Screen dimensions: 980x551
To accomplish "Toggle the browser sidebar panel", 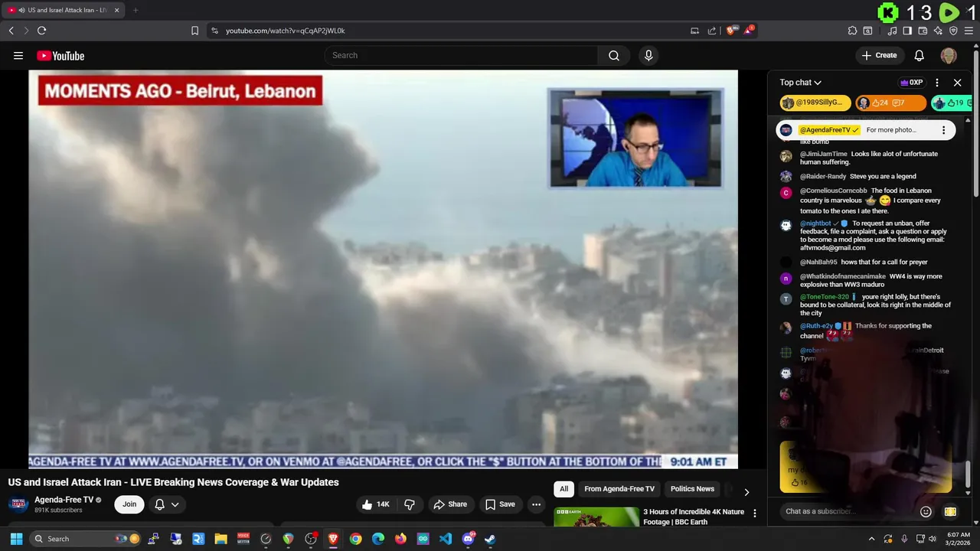I will (907, 31).
